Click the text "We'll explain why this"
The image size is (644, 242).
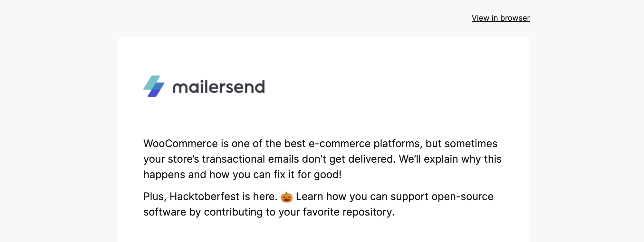450,159
